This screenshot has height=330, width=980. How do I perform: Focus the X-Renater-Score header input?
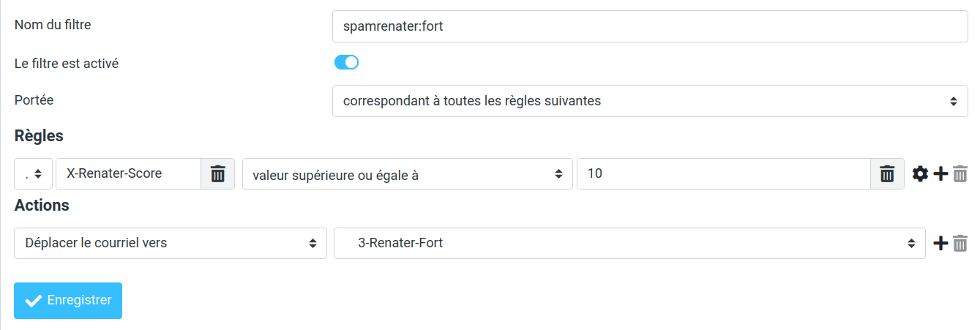[128, 174]
